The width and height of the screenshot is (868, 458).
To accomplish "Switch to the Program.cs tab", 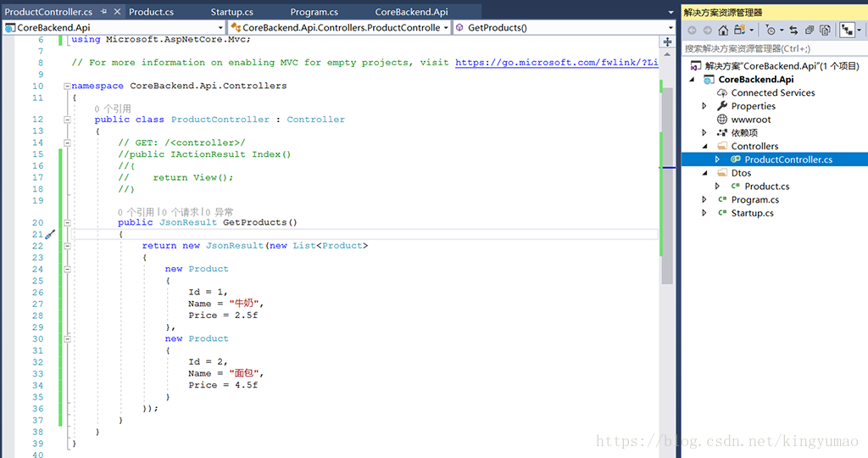I will coord(314,12).
